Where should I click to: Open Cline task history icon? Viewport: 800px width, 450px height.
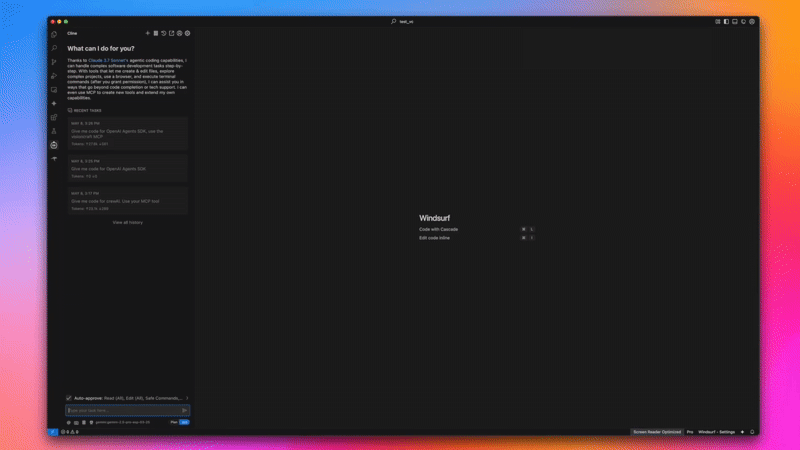(164, 33)
